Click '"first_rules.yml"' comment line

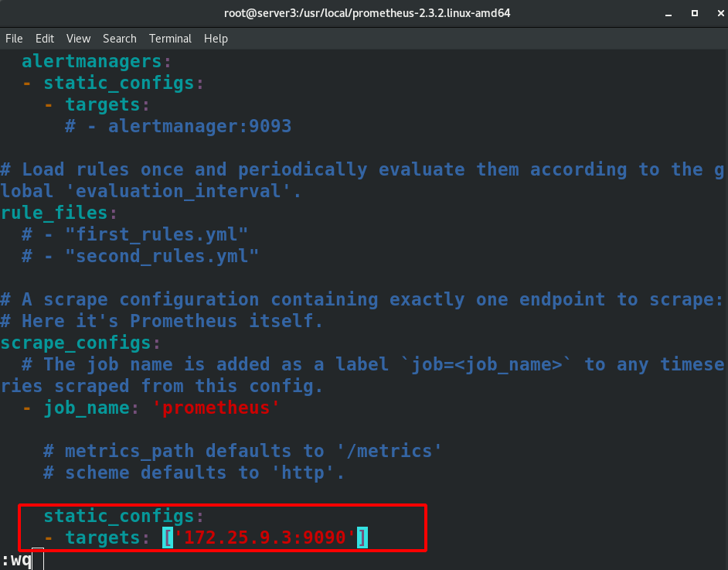click(134, 234)
